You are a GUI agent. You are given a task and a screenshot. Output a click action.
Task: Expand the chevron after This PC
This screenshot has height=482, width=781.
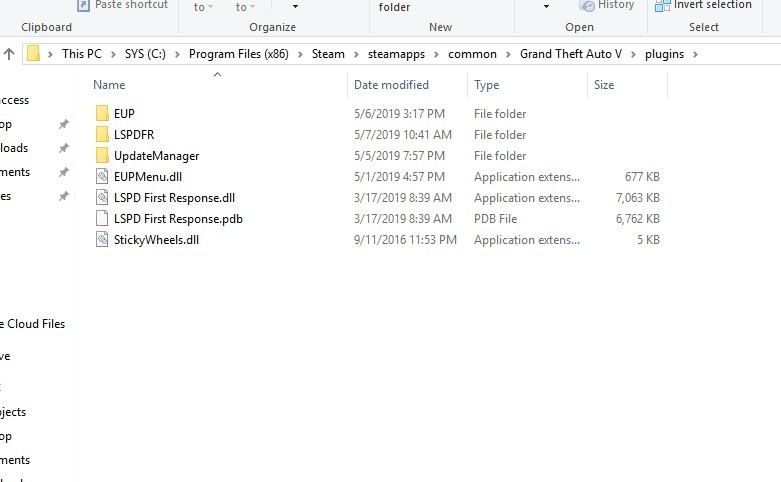click(113, 54)
